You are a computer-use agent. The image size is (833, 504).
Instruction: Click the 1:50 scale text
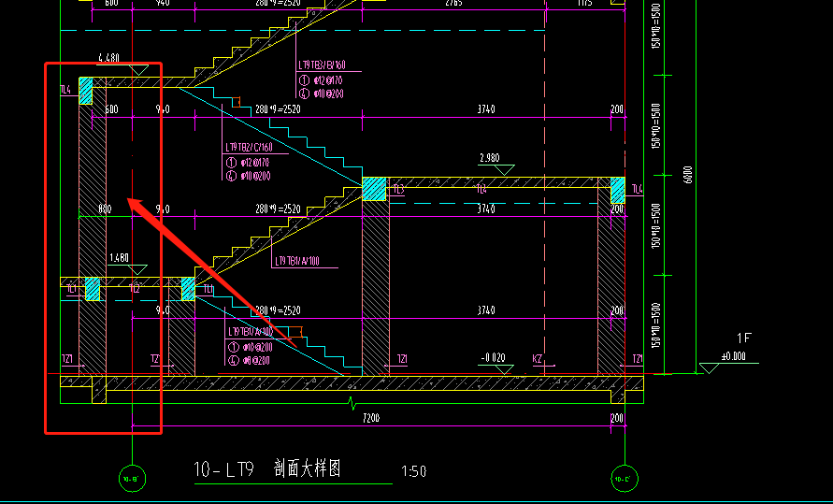tap(414, 471)
